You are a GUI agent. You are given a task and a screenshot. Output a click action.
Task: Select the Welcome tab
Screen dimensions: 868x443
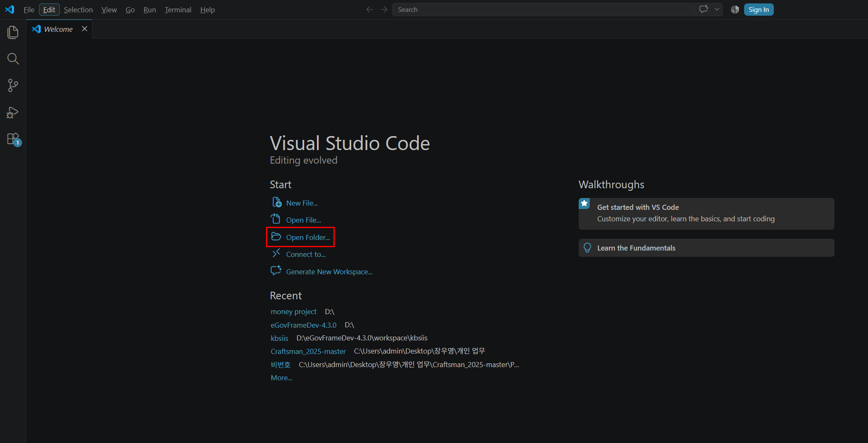[59, 29]
